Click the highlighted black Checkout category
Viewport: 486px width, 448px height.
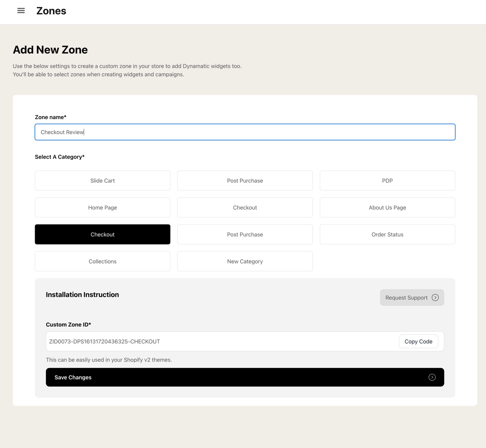coord(102,234)
